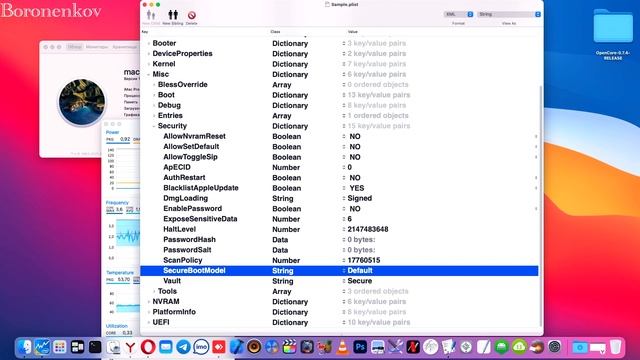Expand the Booter dictionary
This screenshot has height=360, width=640.
coord(149,43)
